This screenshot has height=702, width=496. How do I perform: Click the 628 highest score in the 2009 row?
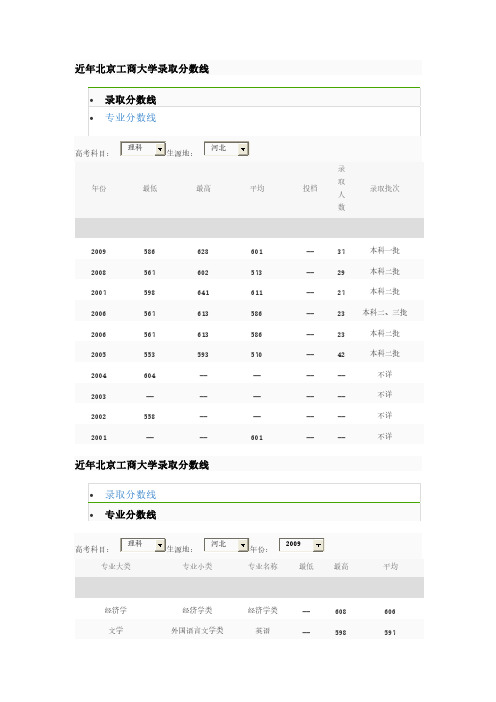pyautogui.click(x=203, y=252)
